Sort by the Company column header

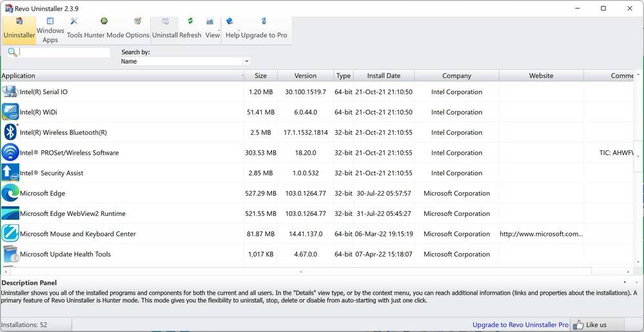pos(456,75)
